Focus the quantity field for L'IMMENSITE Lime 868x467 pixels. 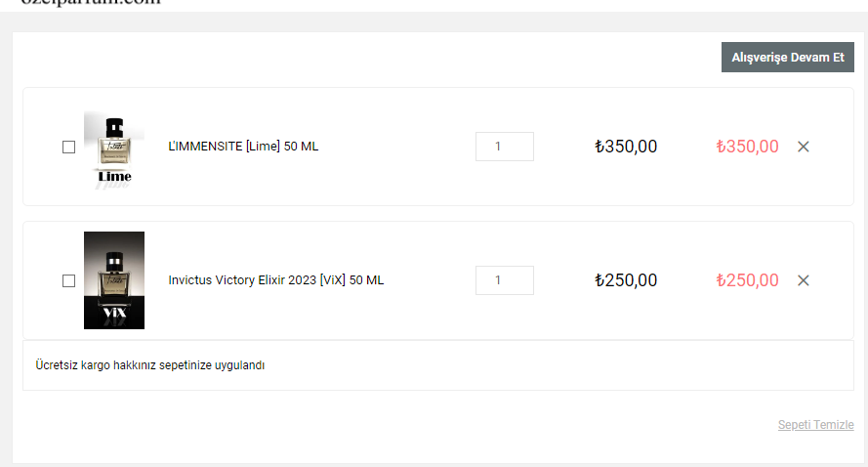pos(504,147)
